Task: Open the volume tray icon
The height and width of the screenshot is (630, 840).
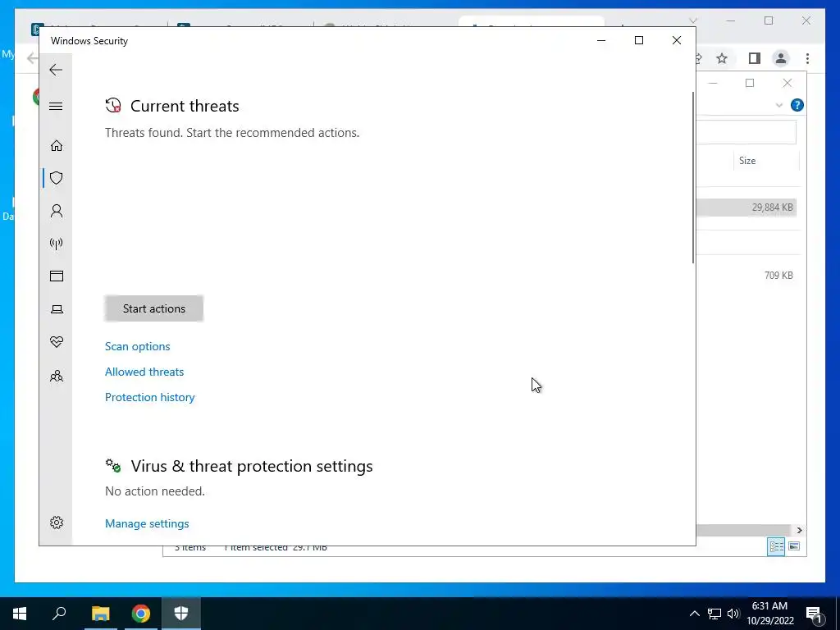Action: pyautogui.click(x=733, y=614)
